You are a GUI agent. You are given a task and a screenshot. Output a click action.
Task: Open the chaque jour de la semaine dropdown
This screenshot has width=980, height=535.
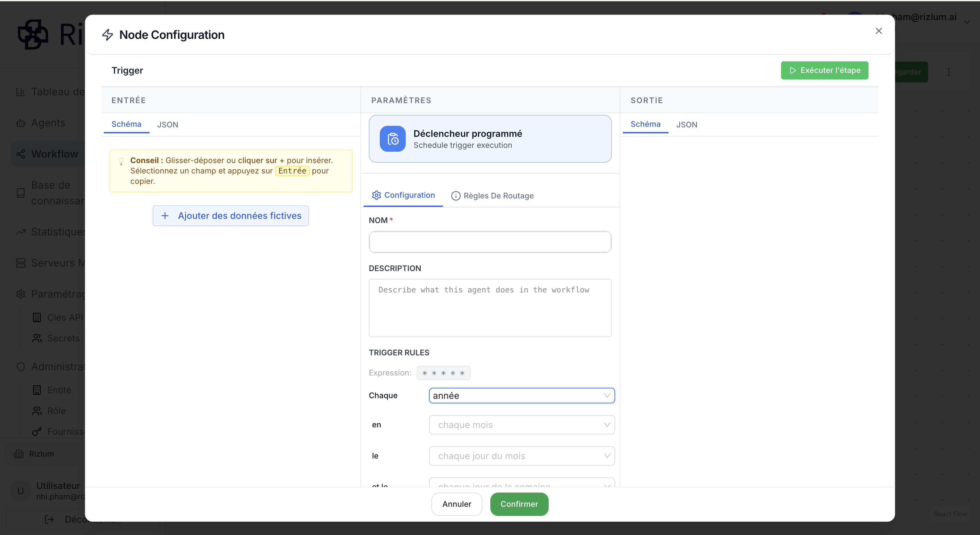(521, 482)
